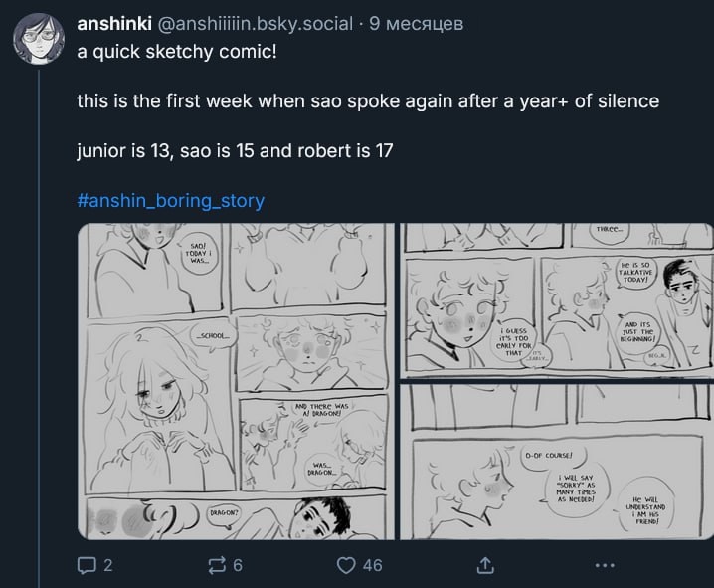Open the three-dot more options menu
This screenshot has width=714, height=588.
[605, 565]
